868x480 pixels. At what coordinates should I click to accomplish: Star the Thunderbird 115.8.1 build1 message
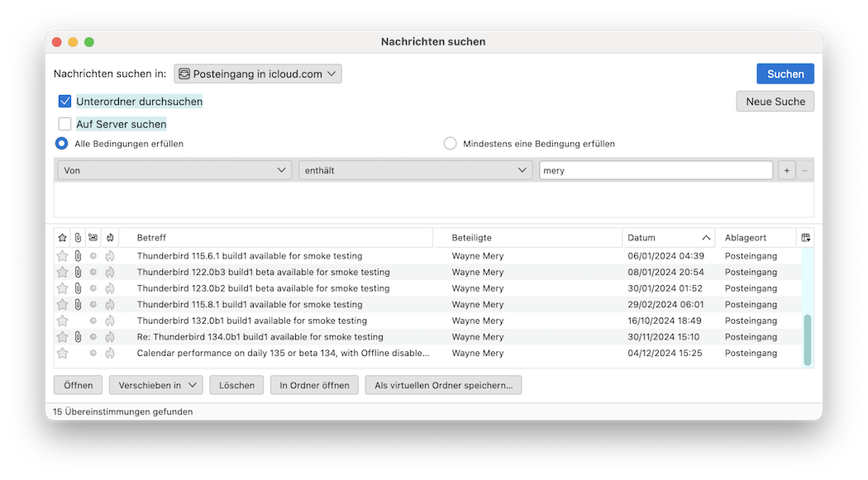[x=63, y=304]
